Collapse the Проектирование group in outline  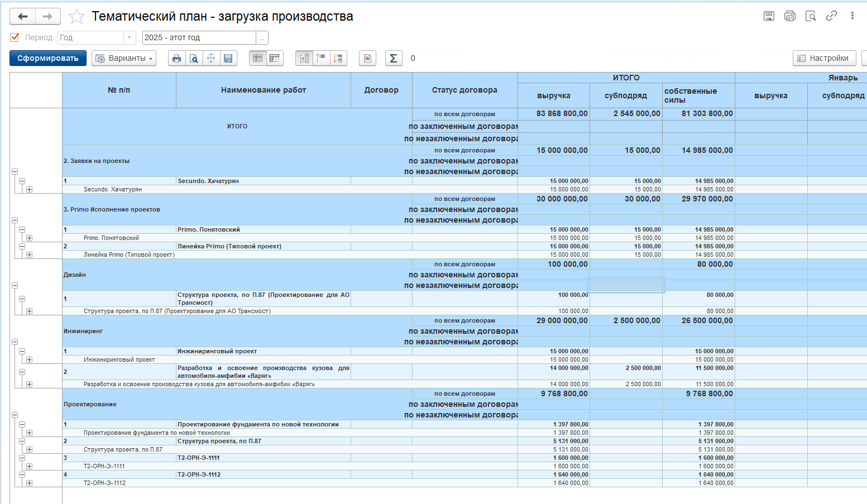pos(15,415)
